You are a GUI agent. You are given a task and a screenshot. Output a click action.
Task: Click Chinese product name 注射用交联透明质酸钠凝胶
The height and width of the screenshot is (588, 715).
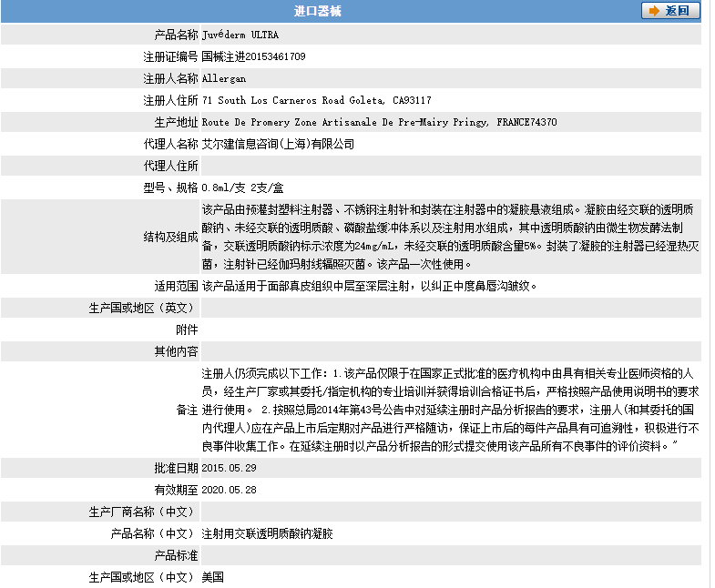tap(267, 533)
